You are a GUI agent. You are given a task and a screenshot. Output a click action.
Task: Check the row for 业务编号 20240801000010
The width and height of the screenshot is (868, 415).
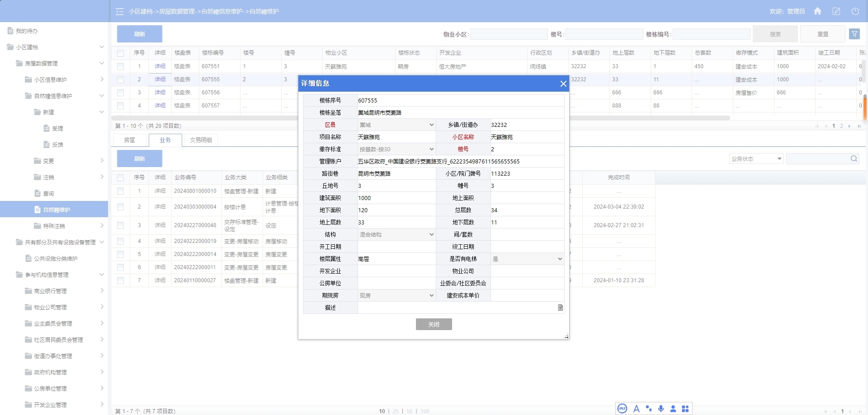(x=120, y=191)
